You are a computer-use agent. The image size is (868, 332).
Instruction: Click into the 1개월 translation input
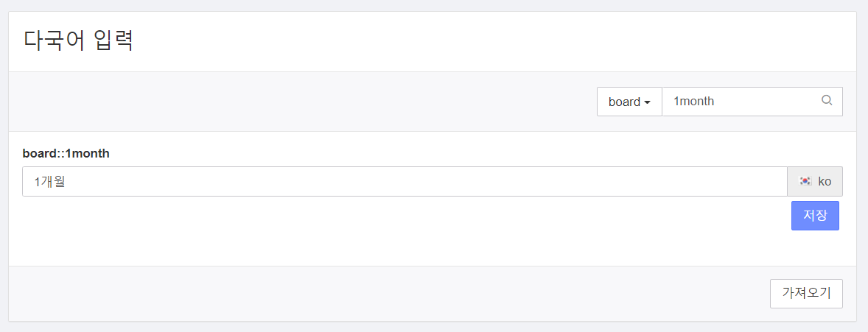coord(405,182)
